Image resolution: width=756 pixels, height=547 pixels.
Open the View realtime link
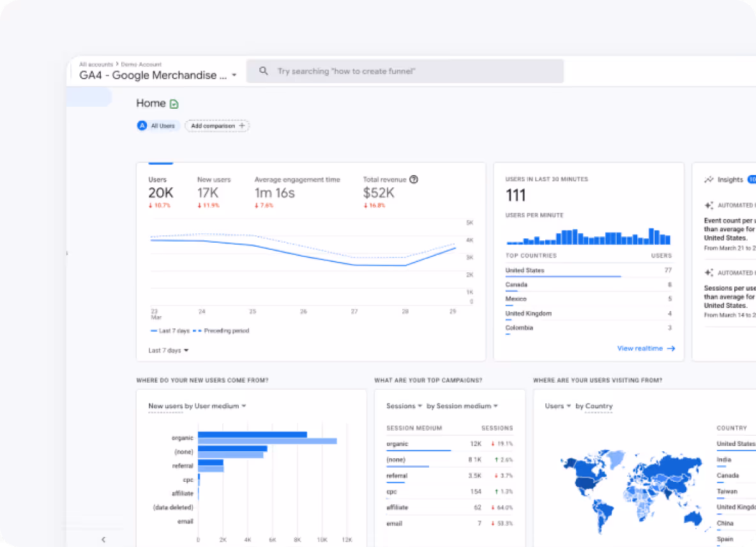646,348
